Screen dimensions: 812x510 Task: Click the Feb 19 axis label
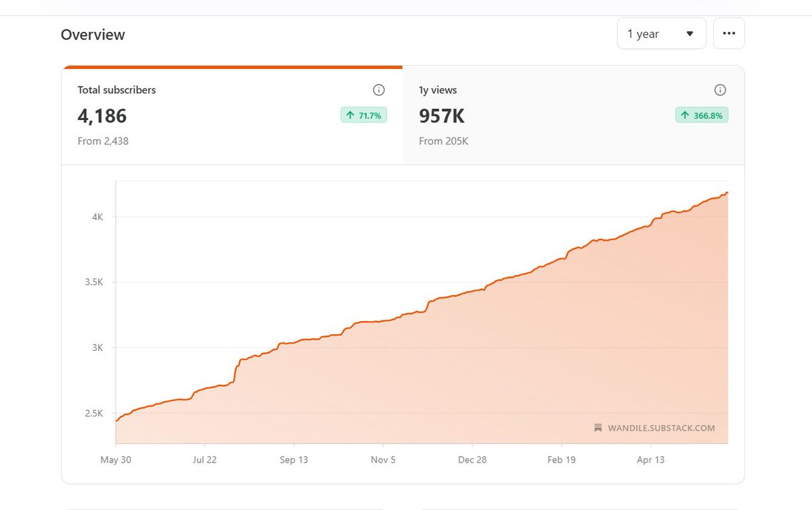(x=562, y=459)
